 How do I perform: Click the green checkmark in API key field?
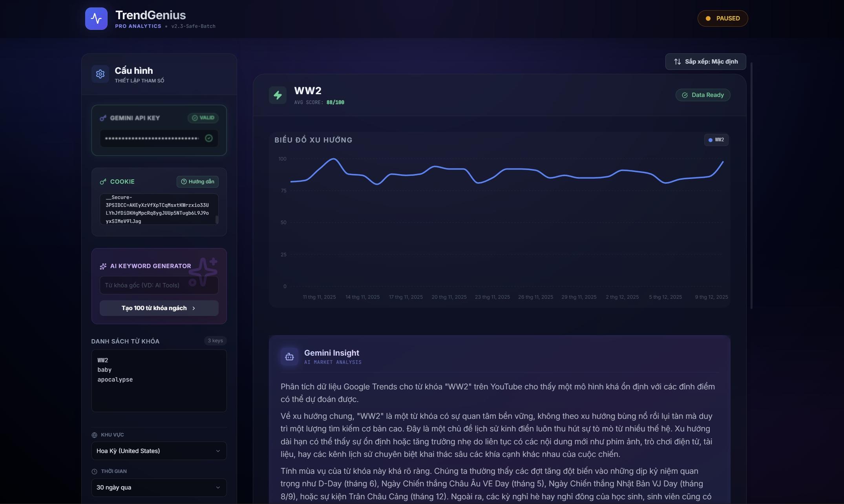[209, 138]
